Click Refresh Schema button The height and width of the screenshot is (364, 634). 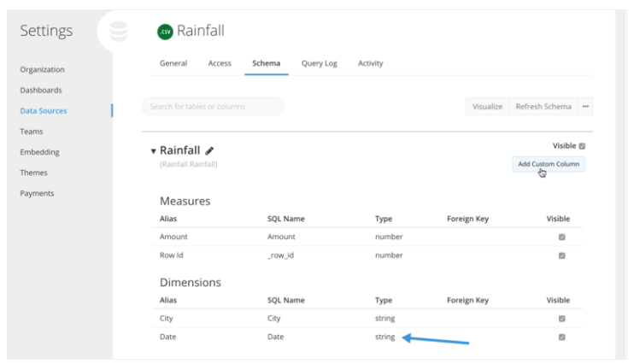coord(543,106)
